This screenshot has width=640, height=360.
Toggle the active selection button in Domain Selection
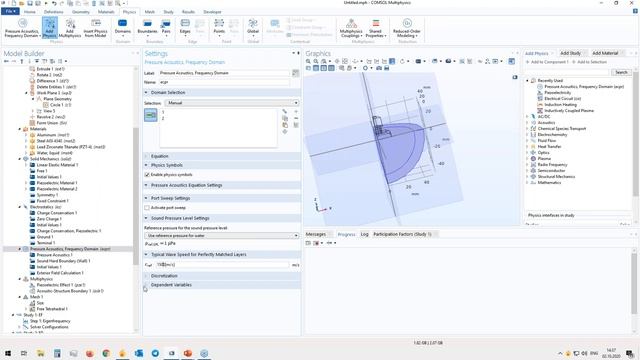pyautogui.click(x=151, y=116)
